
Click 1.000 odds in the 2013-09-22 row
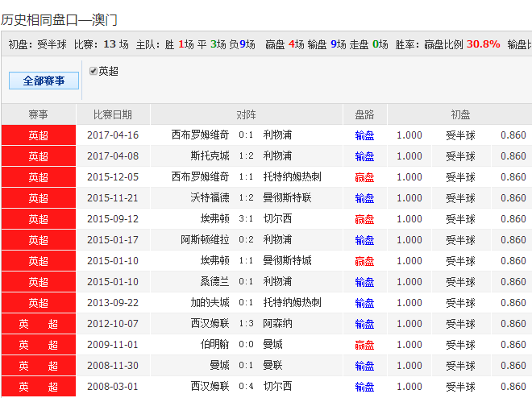409,303
